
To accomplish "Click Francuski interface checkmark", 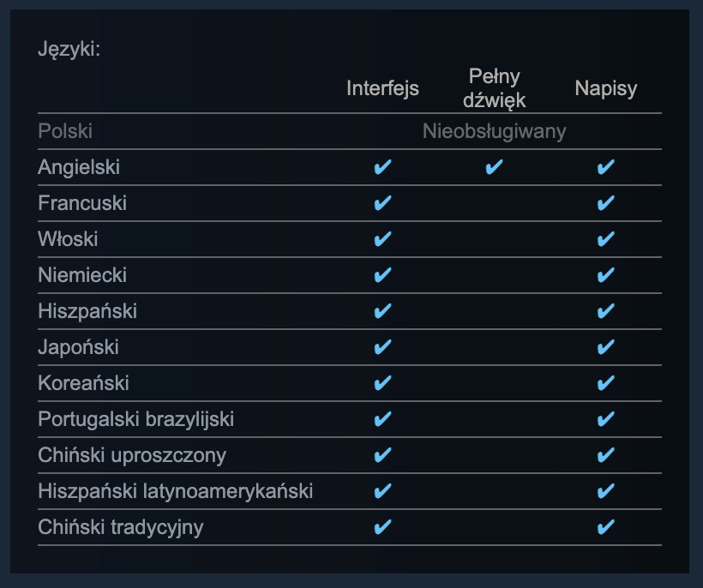I will tap(383, 203).
